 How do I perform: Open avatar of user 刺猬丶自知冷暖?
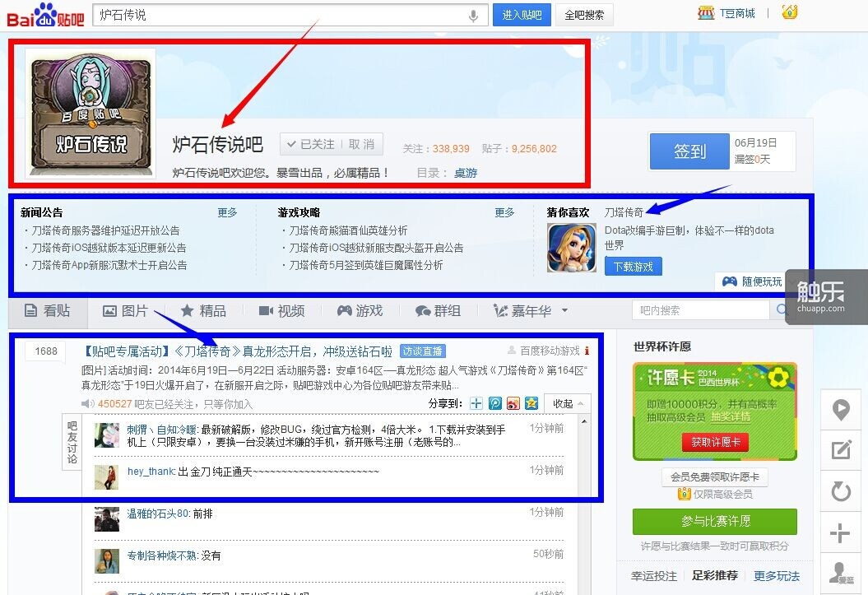pyautogui.click(x=107, y=435)
